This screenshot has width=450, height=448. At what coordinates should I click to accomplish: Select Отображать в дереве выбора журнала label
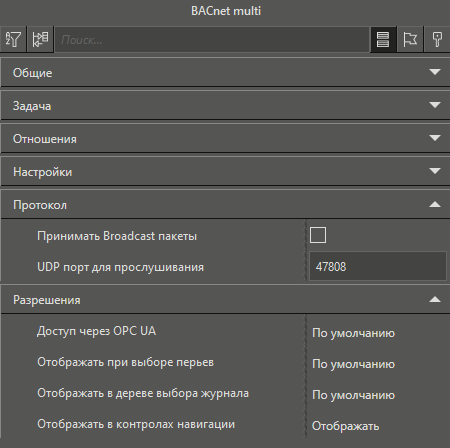(143, 393)
